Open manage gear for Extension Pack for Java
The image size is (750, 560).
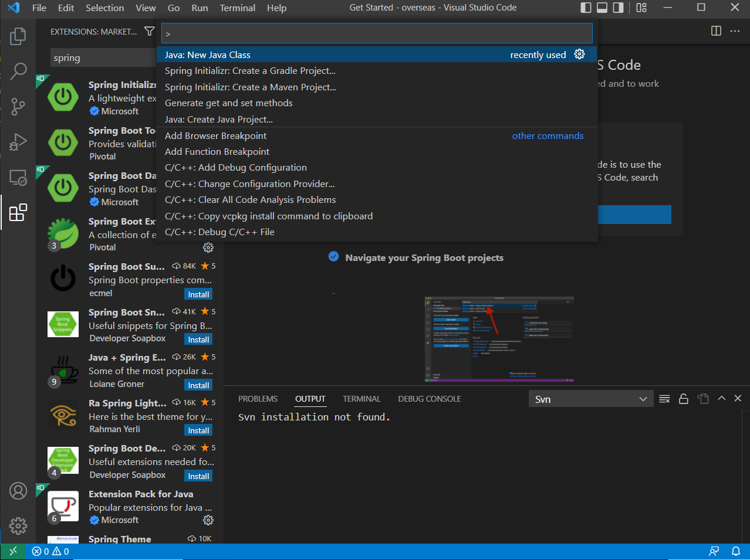tap(208, 520)
